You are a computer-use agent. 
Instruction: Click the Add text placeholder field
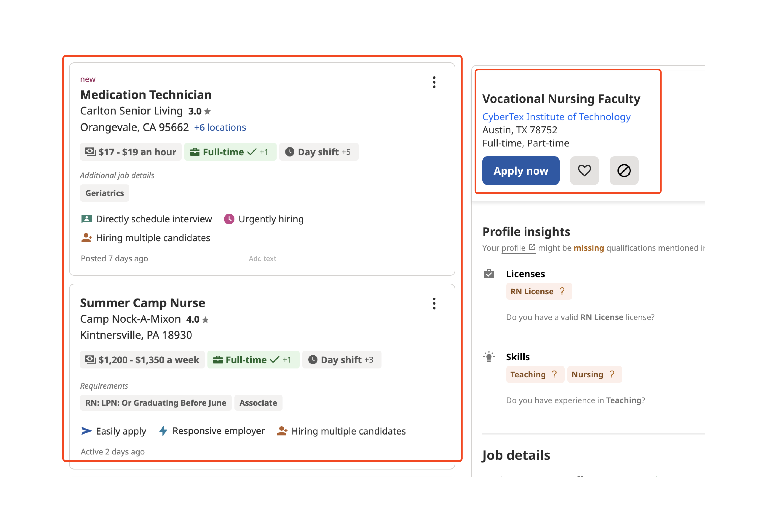262,258
